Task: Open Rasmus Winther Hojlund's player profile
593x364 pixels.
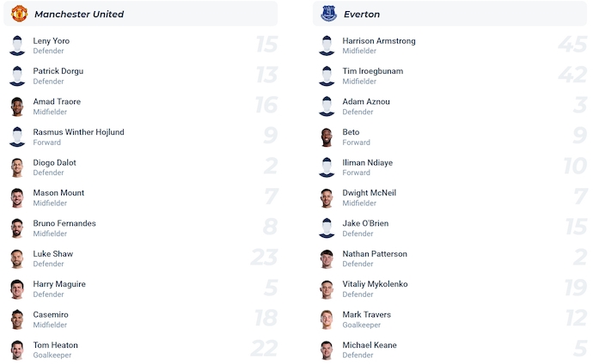Action: tap(78, 132)
